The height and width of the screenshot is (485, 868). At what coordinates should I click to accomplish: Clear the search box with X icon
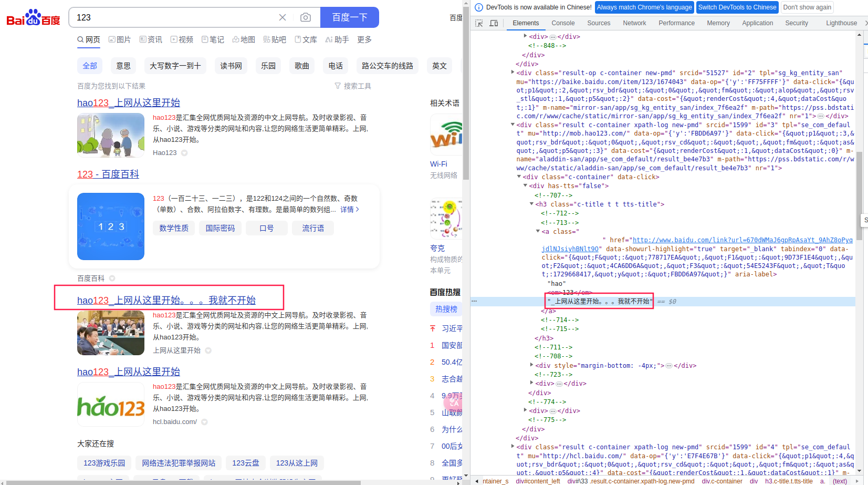[283, 17]
